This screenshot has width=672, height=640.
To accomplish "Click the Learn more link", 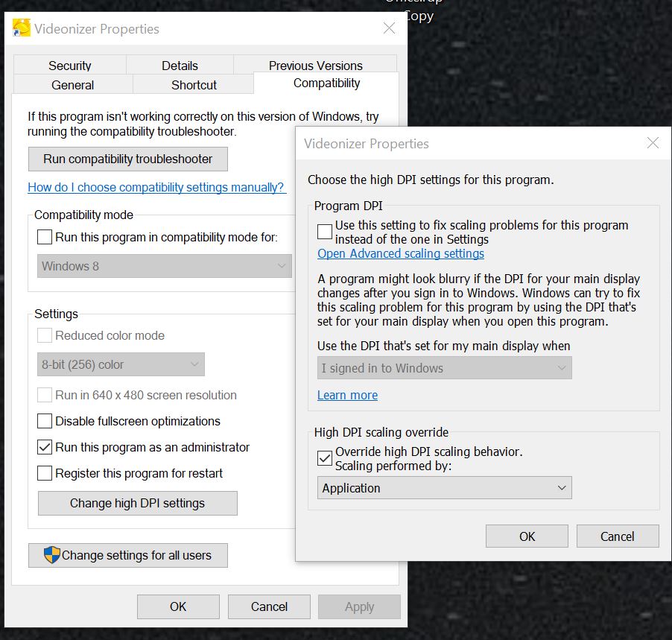I will pyautogui.click(x=348, y=395).
